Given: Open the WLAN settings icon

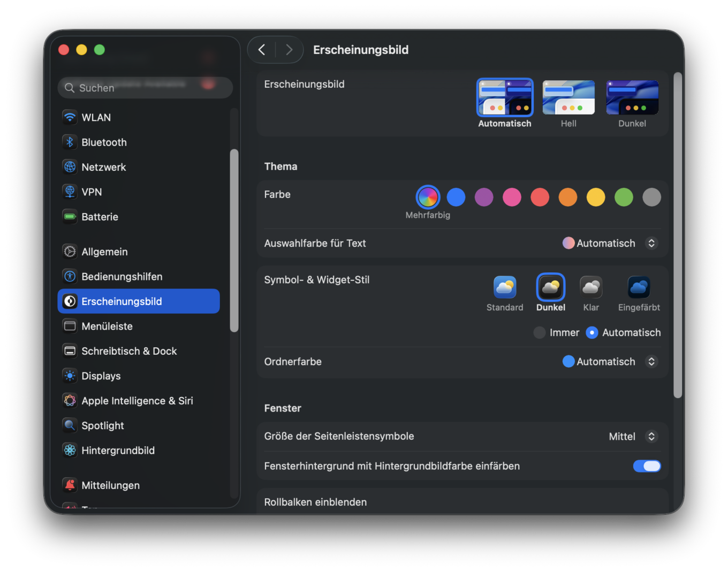Looking at the screenshot, I should (x=70, y=117).
